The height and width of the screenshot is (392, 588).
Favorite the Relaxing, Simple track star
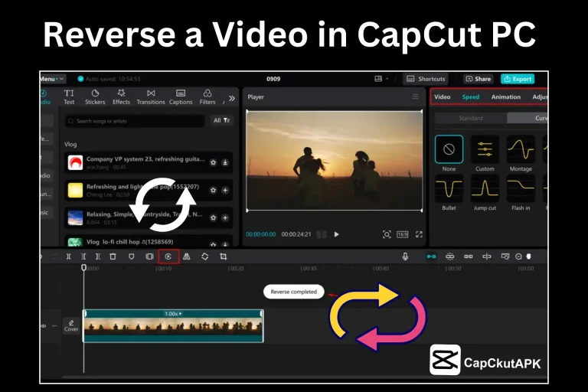coord(213,218)
